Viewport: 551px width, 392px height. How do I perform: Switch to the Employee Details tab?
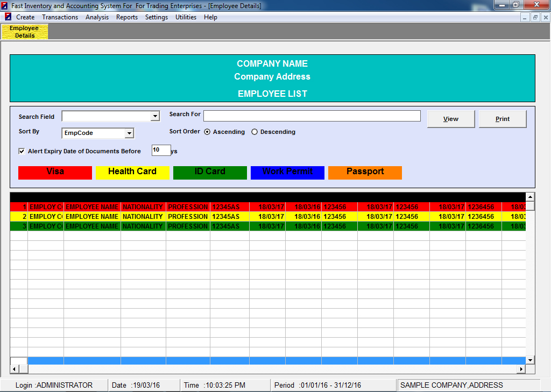tap(25, 32)
